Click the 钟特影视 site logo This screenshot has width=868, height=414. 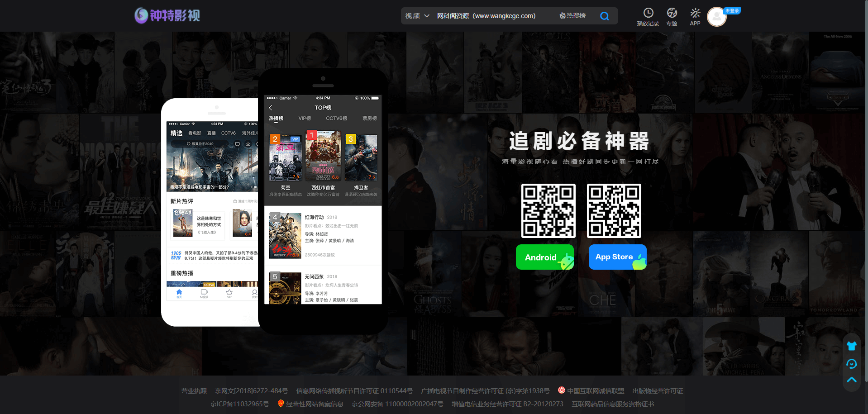click(x=167, y=15)
